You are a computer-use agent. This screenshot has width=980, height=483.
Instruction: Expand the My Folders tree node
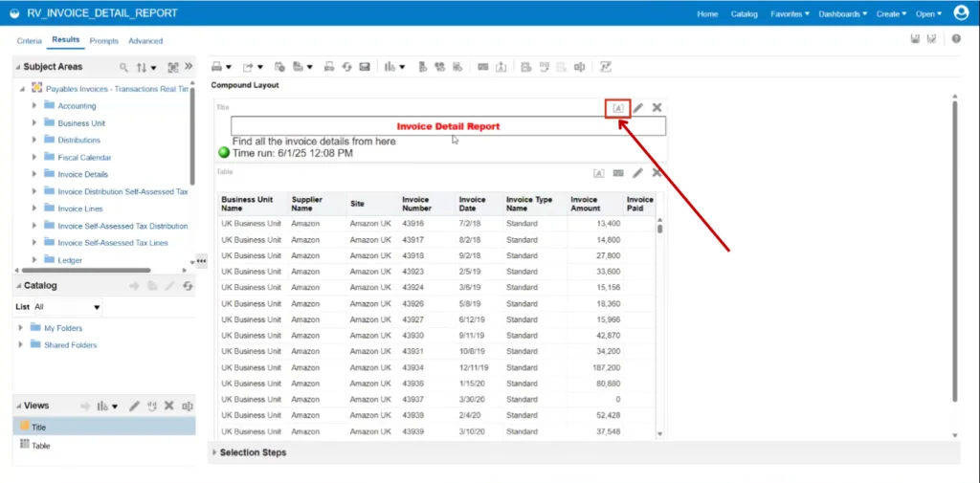click(x=21, y=328)
